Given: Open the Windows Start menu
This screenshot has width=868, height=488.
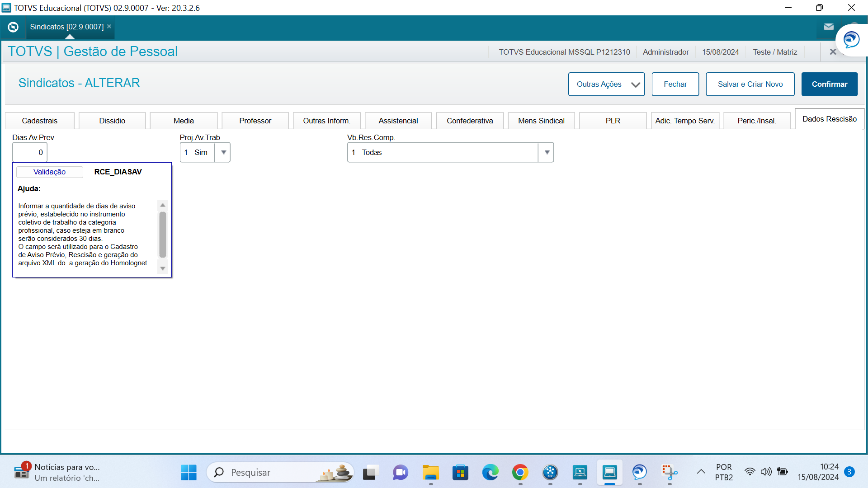Looking at the screenshot, I should tap(189, 473).
